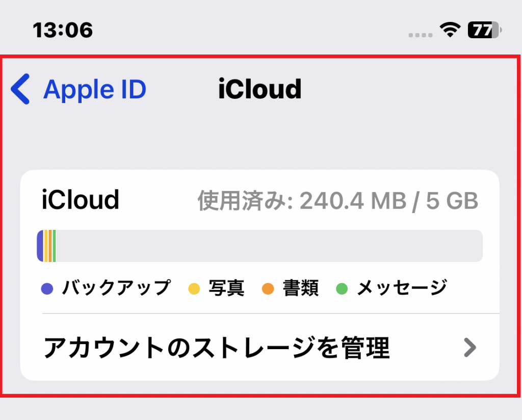Tap the iCloud label in storage card
Image resolution: width=522 pixels, height=420 pixels.
pos(80,200)
